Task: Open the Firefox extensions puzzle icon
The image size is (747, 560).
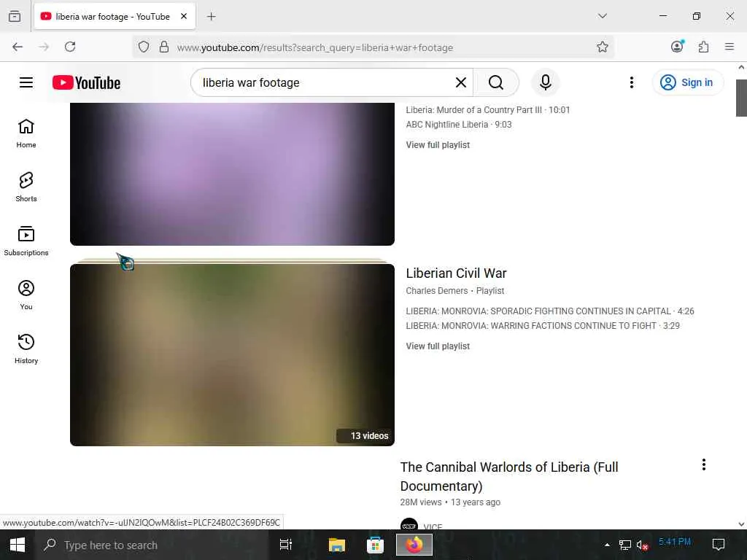Action: point(703,47)
